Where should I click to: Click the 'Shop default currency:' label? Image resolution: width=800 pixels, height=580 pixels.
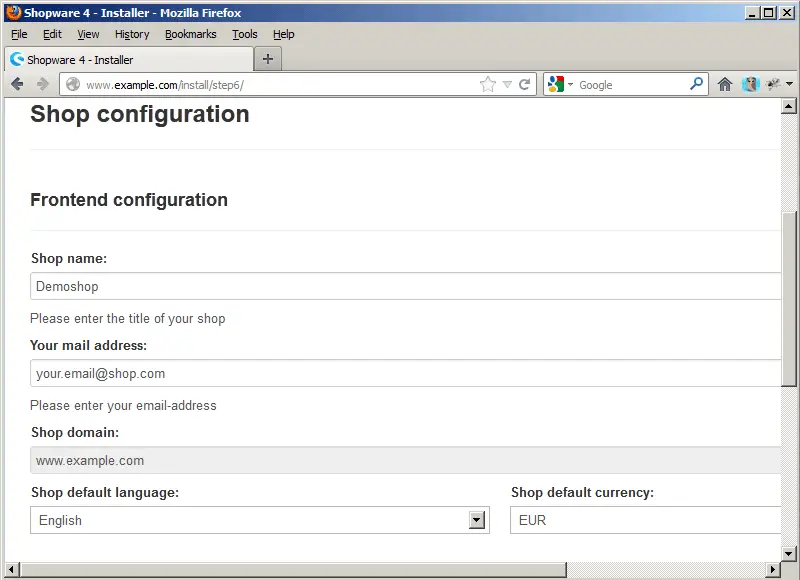coord(582,493)
